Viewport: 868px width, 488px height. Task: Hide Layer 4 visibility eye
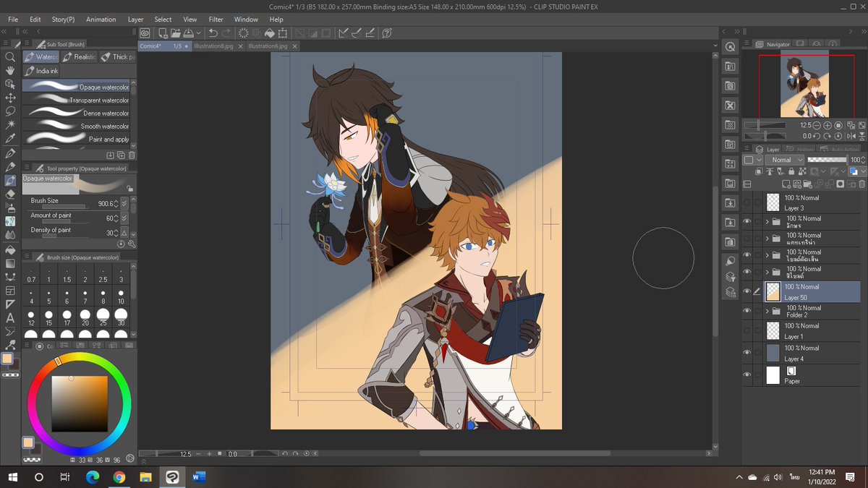(747, 353)
